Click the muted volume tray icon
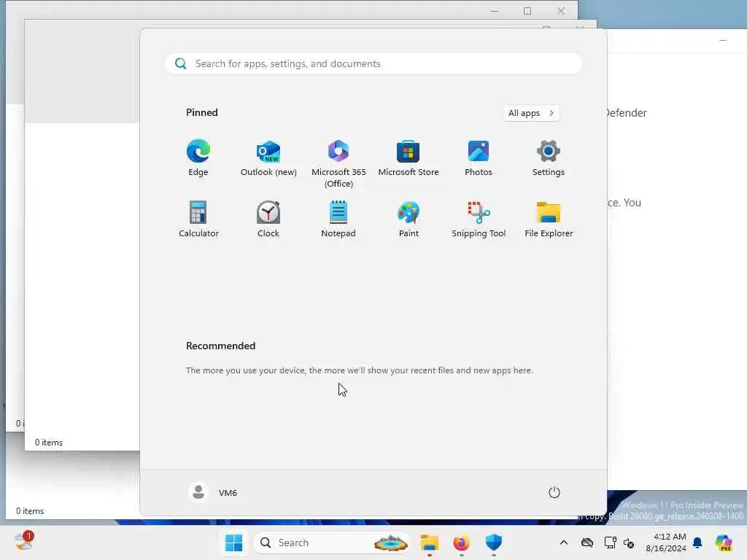The image size is (747, 560). point(629,542)
